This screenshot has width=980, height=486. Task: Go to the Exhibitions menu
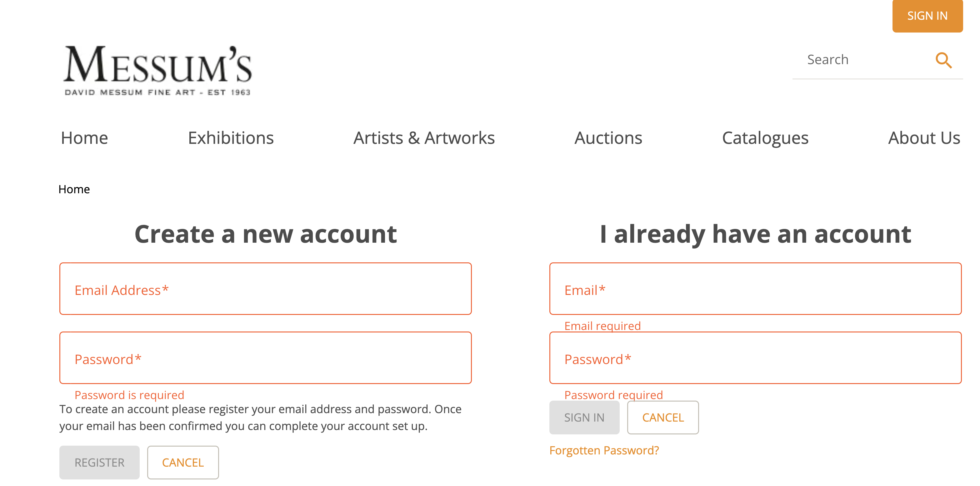(231, 138)
